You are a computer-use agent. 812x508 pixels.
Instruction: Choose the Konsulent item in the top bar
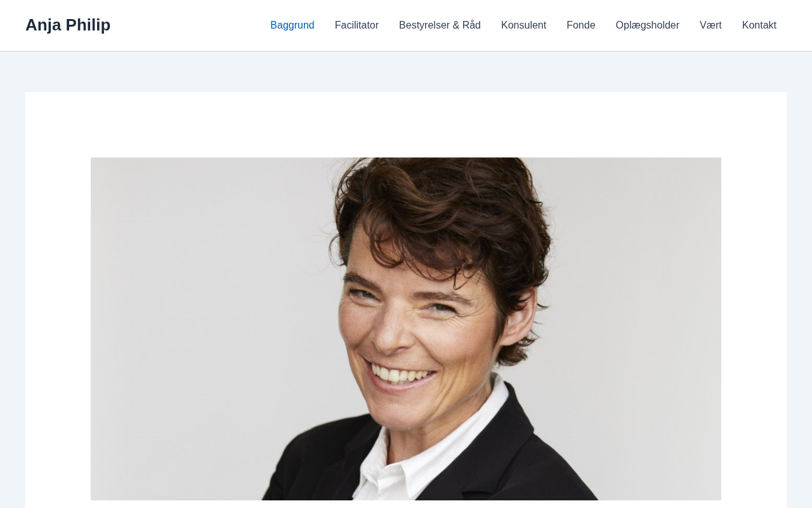pos(523,25)
